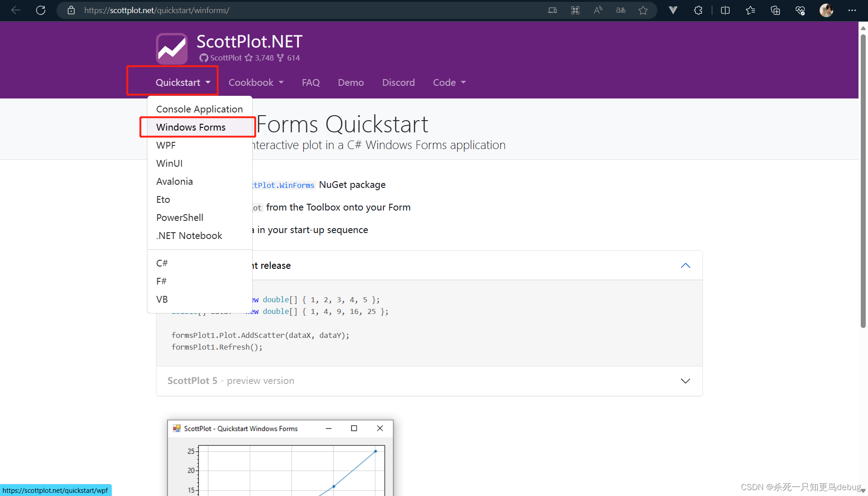Image resolution: width=868 pixels, height=496 pixels.
Task: Select Console Application from the menu
Action: click(x=199, y=109)
